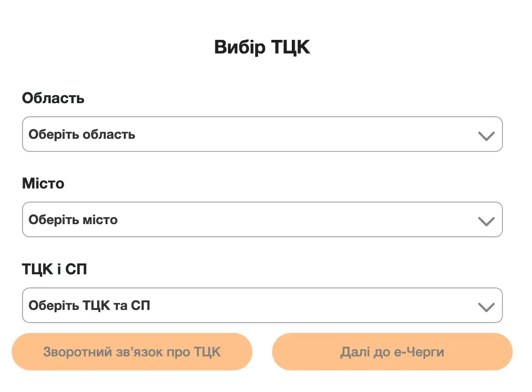This screenshot has width=532, height=392.
Task: Click the ТЦК і СП field label
Action: pyautogui.click(x=54, y=269)
